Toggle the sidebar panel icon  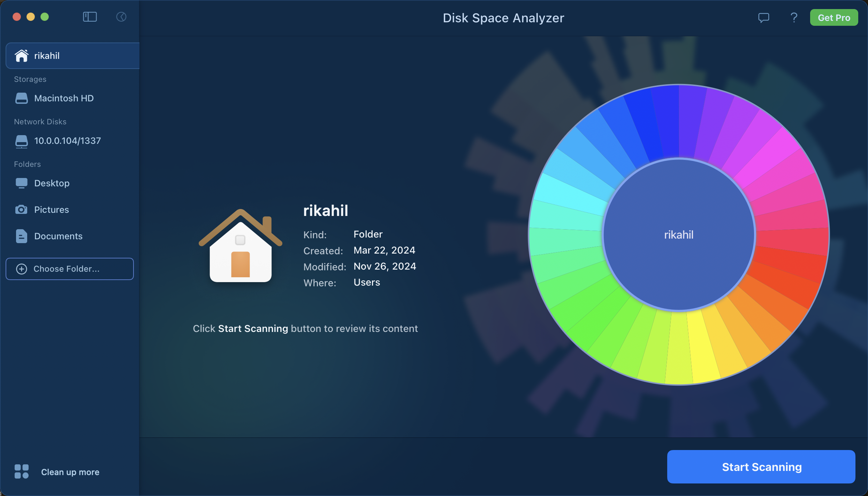click(90, 17)
